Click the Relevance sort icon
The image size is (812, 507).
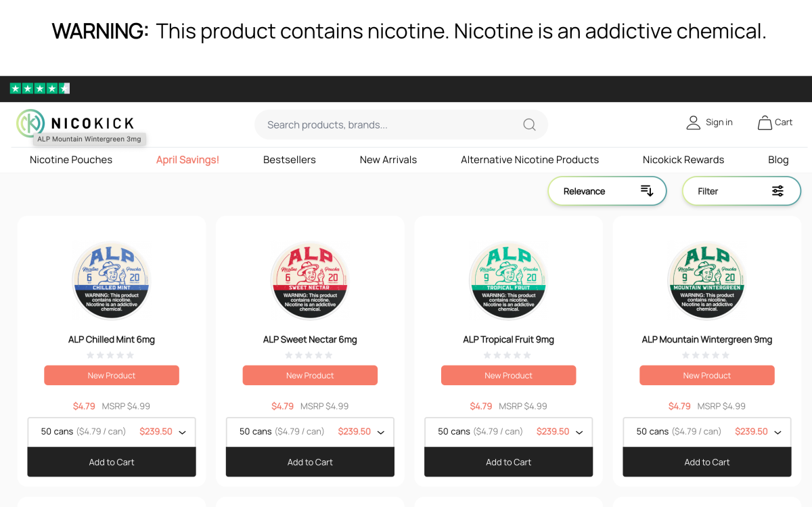click(647, 191)
